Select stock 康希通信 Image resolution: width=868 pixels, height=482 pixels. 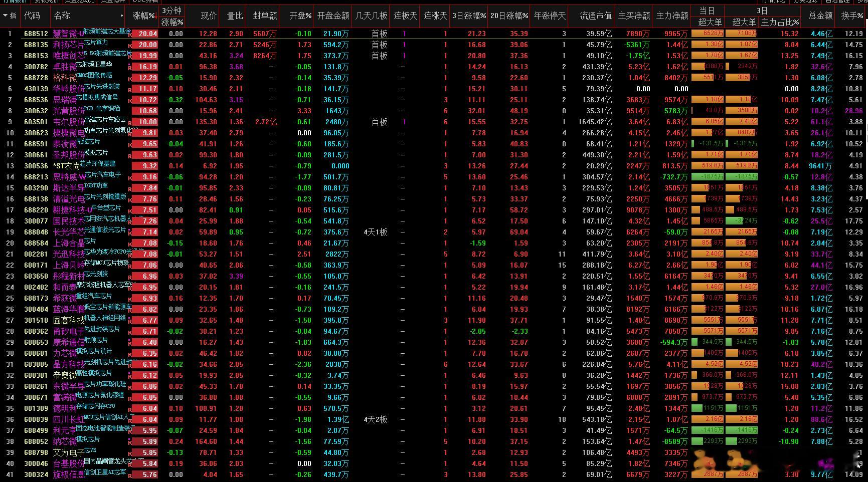(x=69, y=342)
